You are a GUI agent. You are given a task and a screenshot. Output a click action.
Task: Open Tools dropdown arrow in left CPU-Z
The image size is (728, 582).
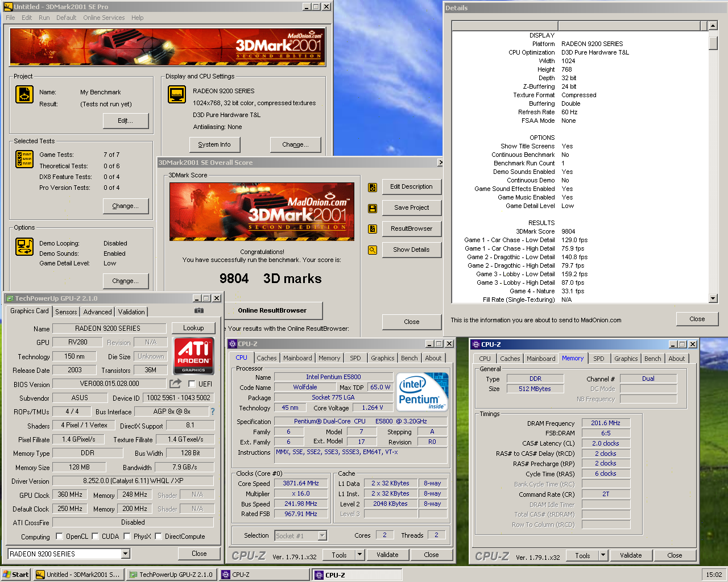click(x=359, y=555)
